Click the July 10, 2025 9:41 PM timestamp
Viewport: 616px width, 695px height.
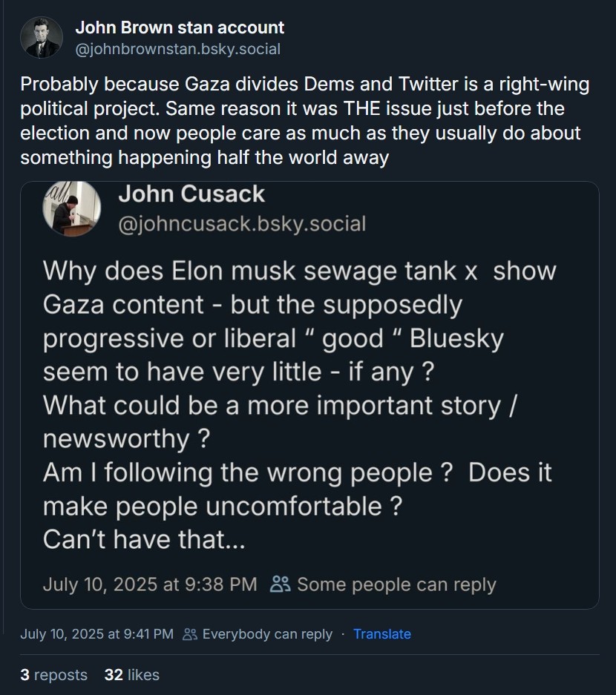[x=96, y=634]
